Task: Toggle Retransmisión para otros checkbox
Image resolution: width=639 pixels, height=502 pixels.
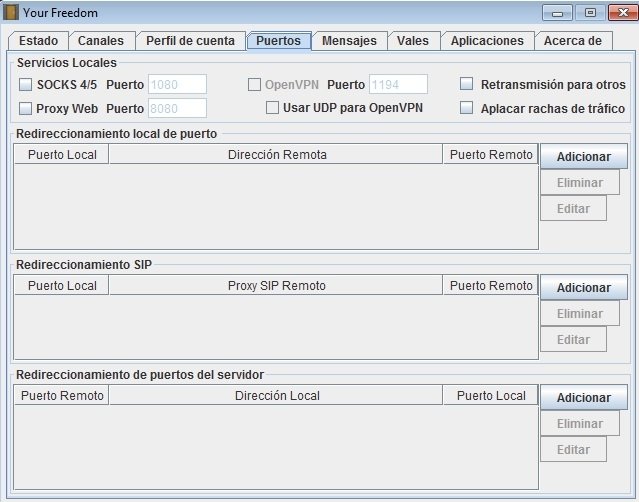Action: [x=467, y=84]
